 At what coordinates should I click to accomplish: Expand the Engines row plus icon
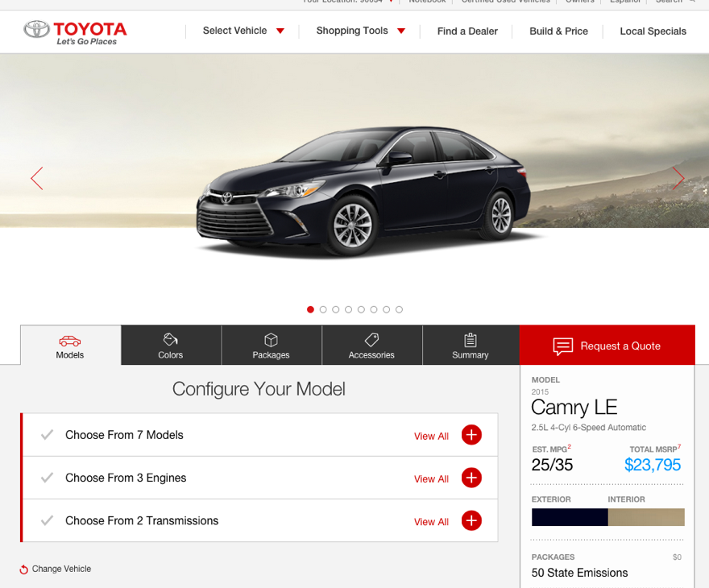471,478
